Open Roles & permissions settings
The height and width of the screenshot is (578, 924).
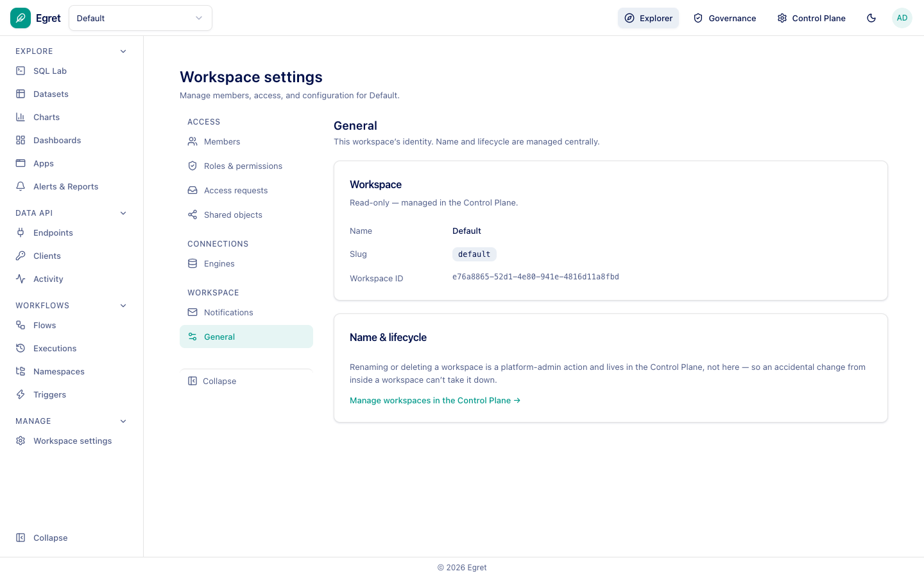(x=246, y=166)
